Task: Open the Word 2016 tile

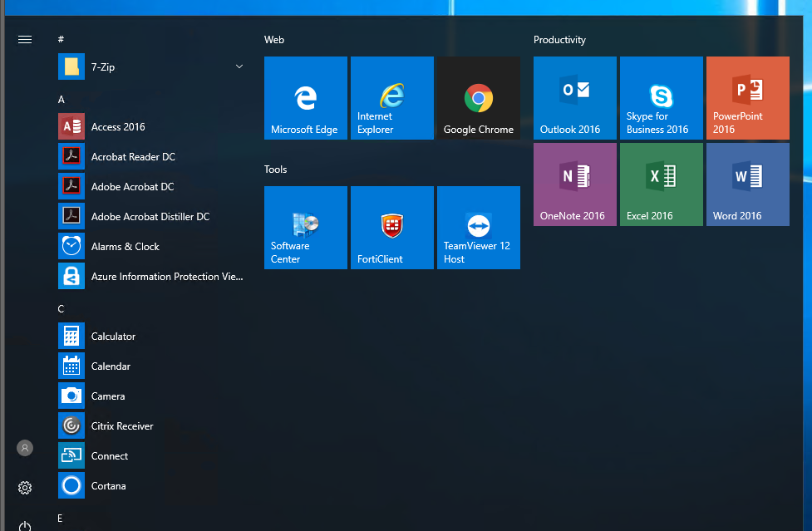Action: (747, 184)
